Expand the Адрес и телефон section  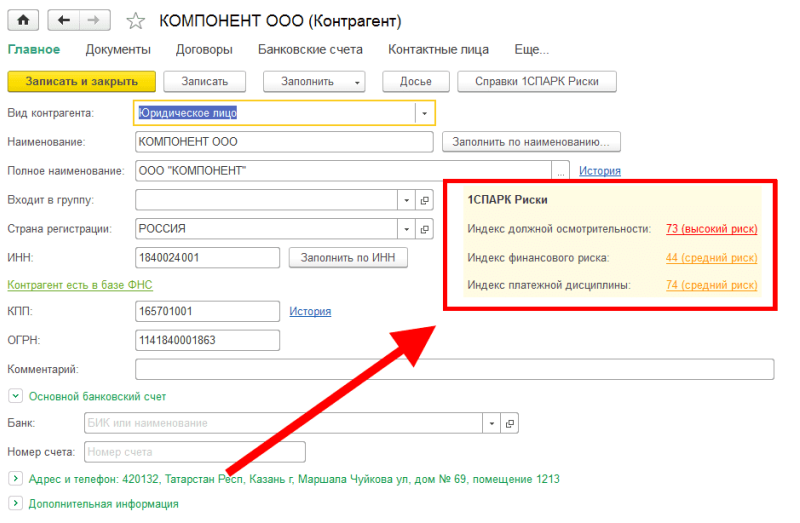pos(15,479)
